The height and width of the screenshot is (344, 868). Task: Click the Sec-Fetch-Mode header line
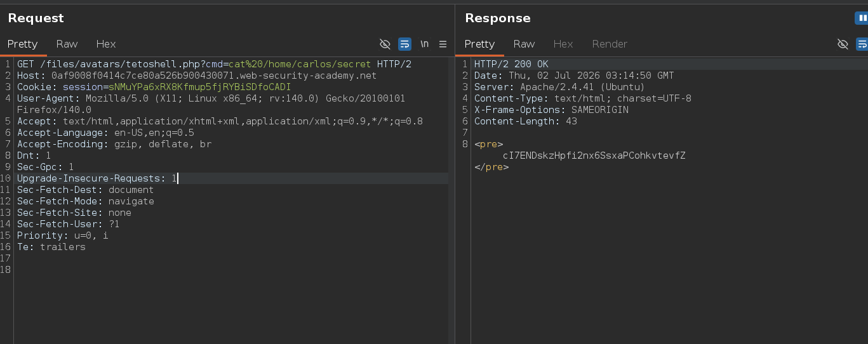86,201
